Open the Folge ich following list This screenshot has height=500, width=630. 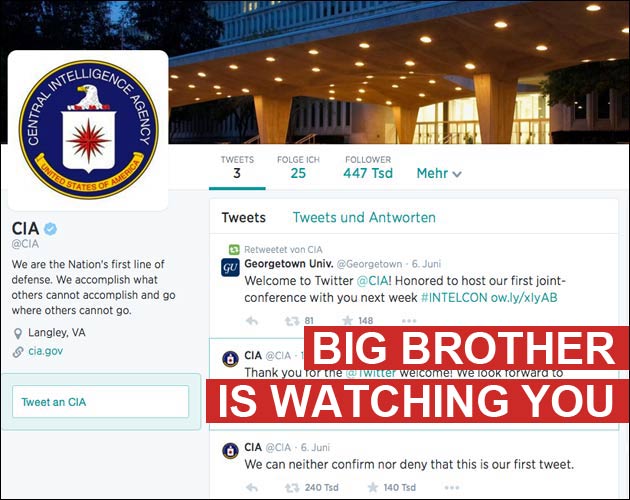coord(298,168)
